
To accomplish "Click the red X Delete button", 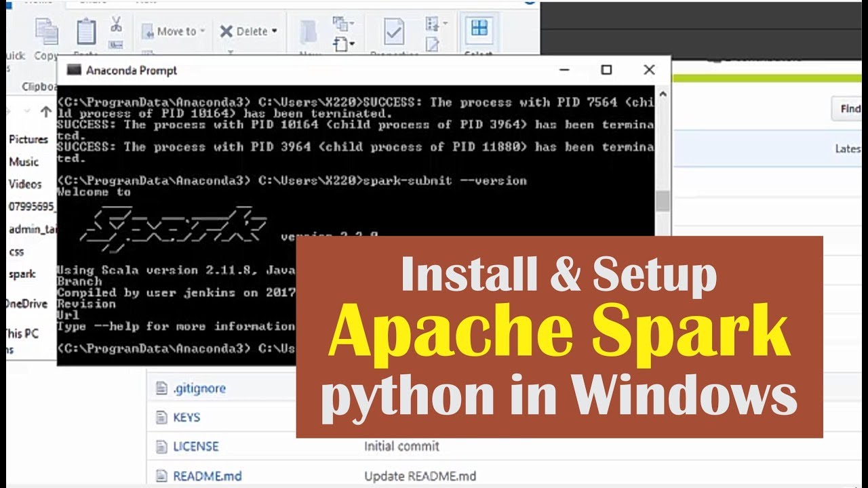I will pos(226,31).
